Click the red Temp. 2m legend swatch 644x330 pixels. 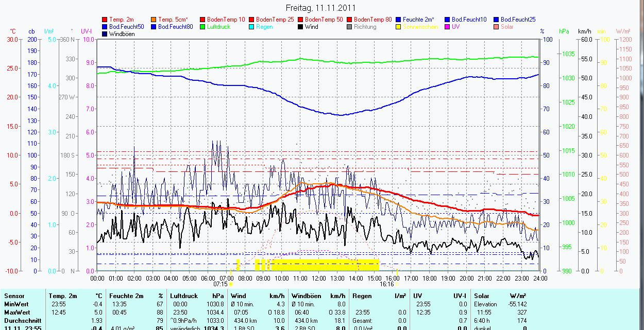[105, 20]
